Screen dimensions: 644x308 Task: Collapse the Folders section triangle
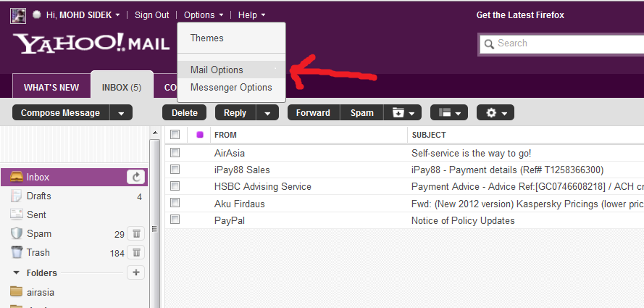(17, 272)
